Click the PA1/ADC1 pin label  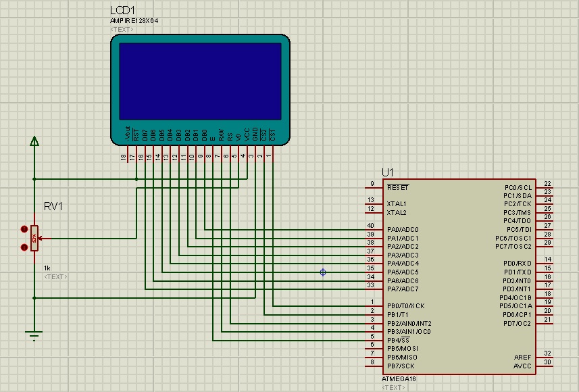coord(403,239)
